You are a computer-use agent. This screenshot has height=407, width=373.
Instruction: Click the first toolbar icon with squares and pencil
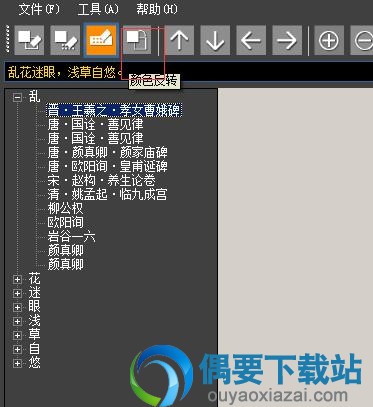tap(29, 40)
